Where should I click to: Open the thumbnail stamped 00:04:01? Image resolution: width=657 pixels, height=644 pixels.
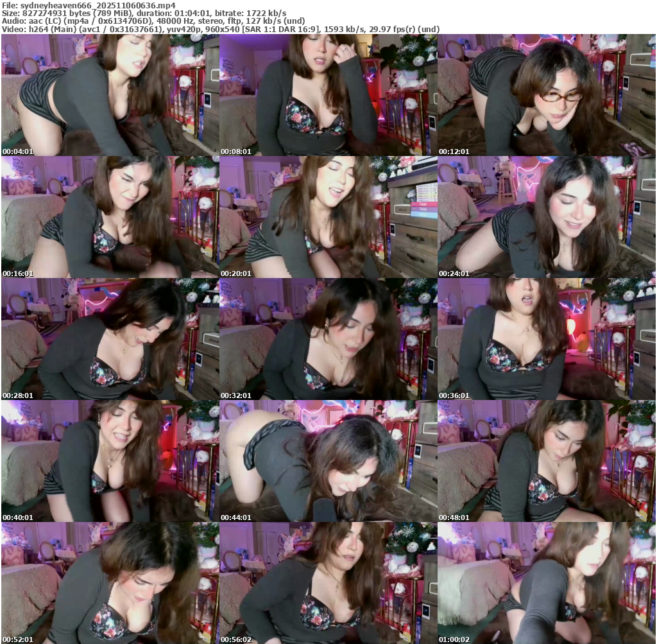click(x=110, y=95)
